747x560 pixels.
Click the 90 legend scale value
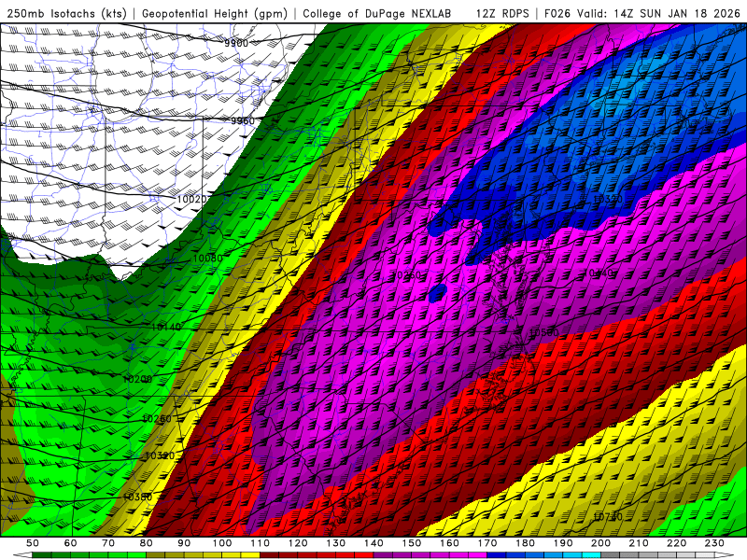(x=184, y=543)
